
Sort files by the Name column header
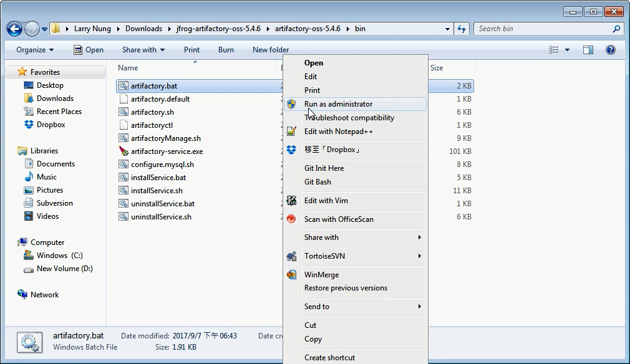(x=128, y=68)
